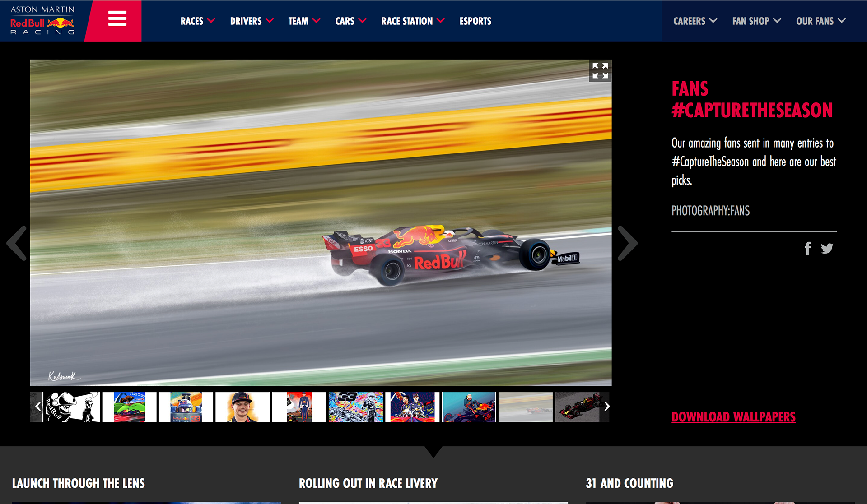Go to the Esports page
867x504 pixels.
tap(475, 21)
